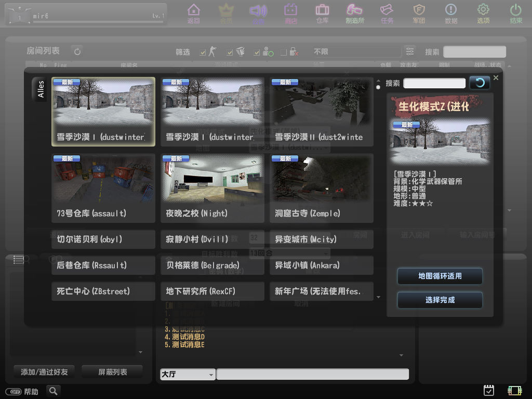Click the room list 搜索 field
Viewport: 532px width, 399px height.
475,51
